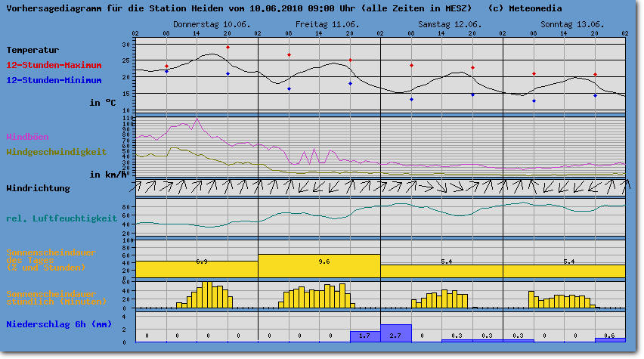Click the 9.6 hours daily sunshine bar
Screen dimensions: 644x359
[x=319, y=265]
